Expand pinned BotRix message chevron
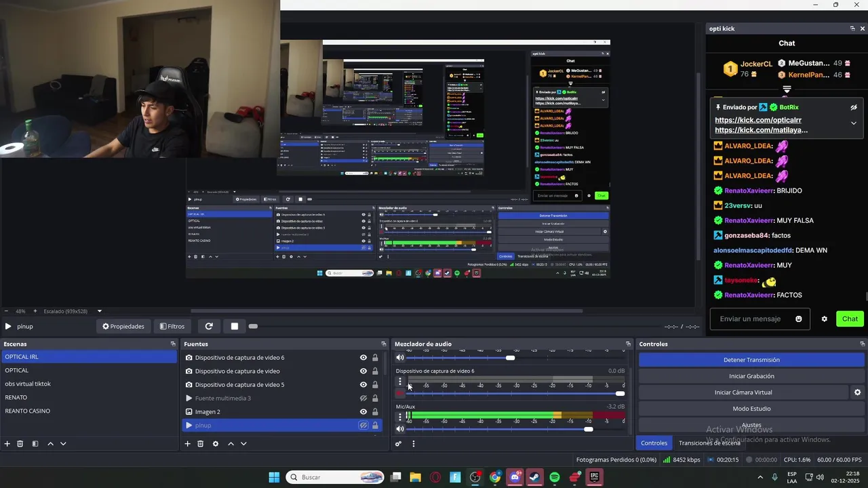Viewport: 868px width, 488px height. pyautogui.click(x=854, y=123)
